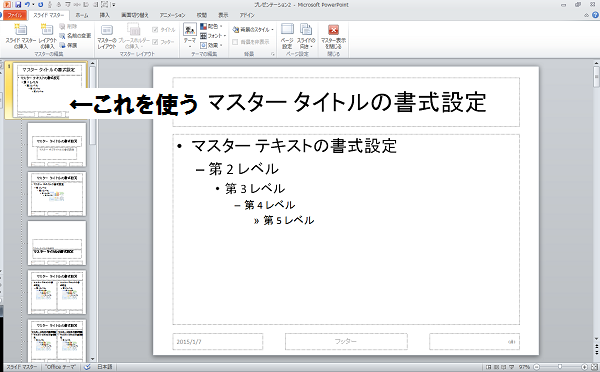Click the 保護 preserve button

(69, 45)
